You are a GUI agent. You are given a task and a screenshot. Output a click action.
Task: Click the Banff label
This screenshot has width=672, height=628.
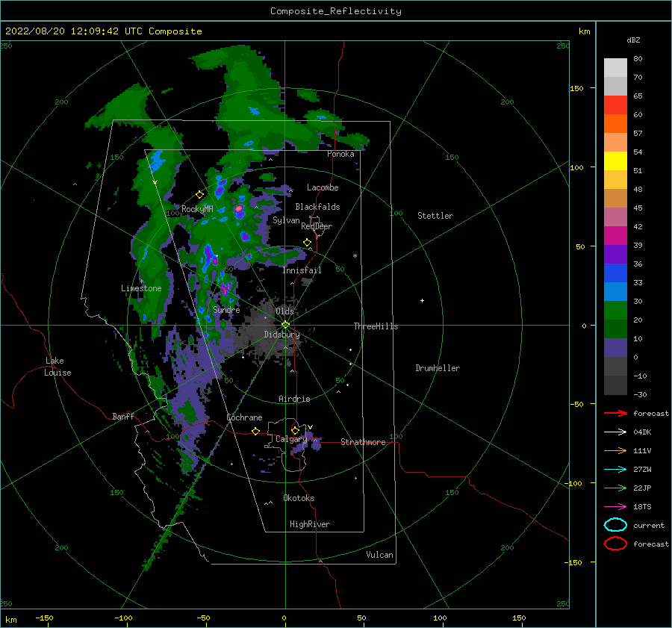(123, 416)
